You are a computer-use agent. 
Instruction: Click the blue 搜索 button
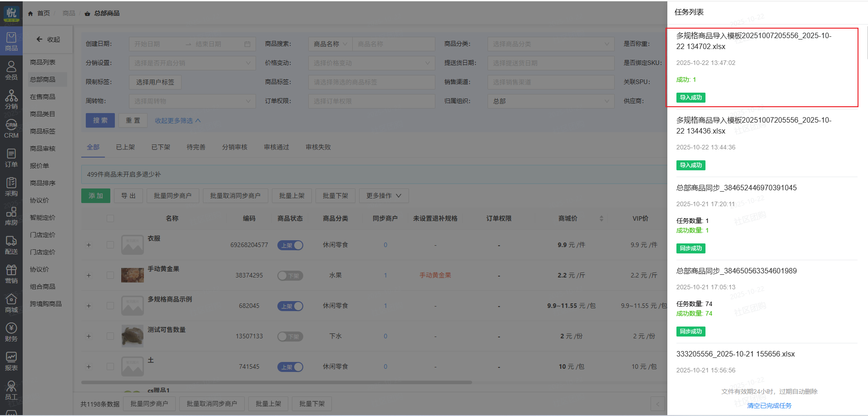pyautogui.click(x=100, y=120)
